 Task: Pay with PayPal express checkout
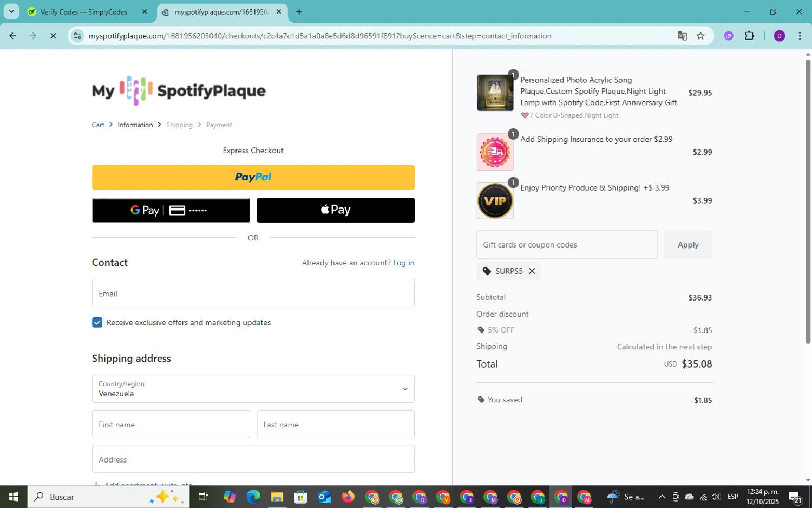click(x=253, y=177)
